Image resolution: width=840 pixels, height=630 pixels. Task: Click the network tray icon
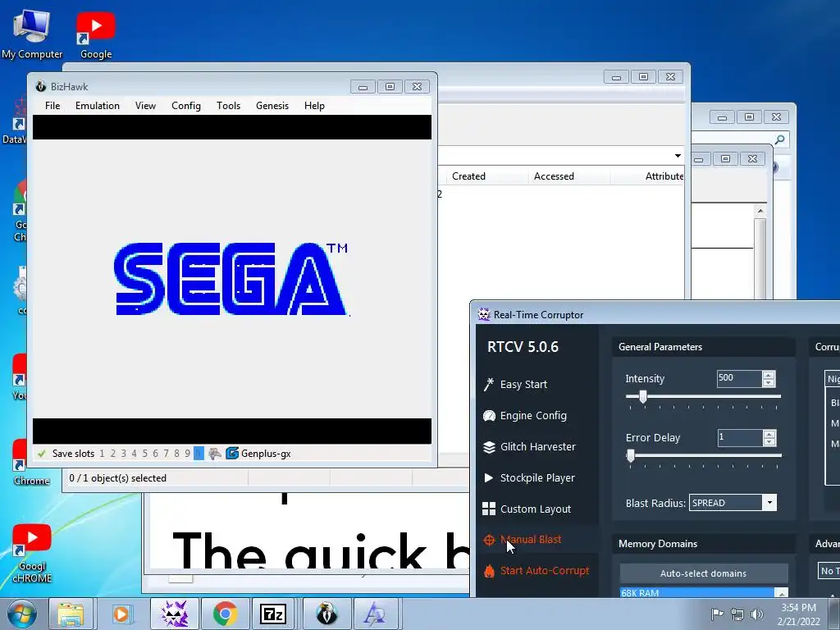point(737,614)
